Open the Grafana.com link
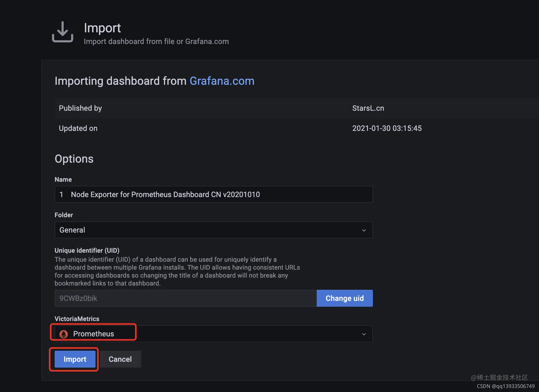539x392 pixels. pyautogui.click(x=222, y=81)
